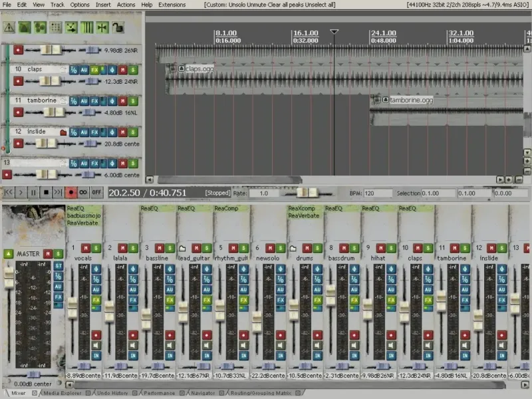Click the metronome warning triangle toolbar icon
The width and height of the screenshot is (532, 399).
(x=9, y=27)
